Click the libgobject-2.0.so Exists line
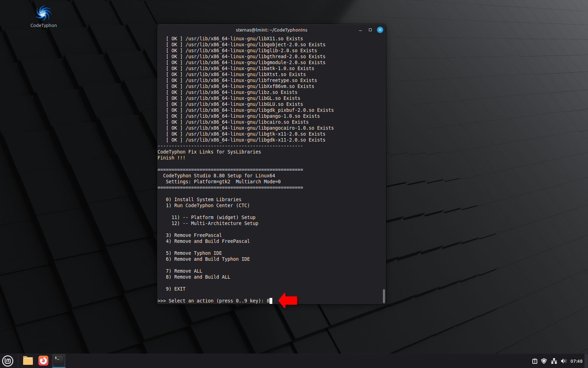 click(x=246, y=45)
